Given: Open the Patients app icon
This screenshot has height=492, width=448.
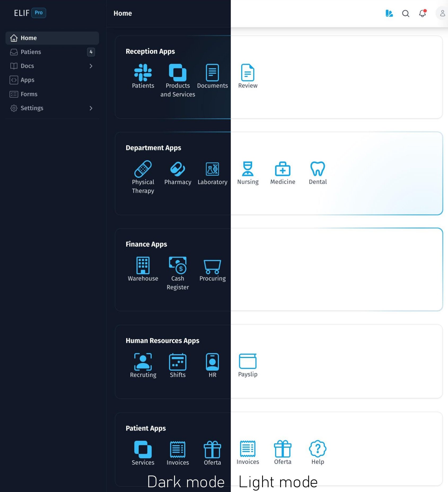Looking at the screenshot, I should pyautogui.click(x=143, y=72).
